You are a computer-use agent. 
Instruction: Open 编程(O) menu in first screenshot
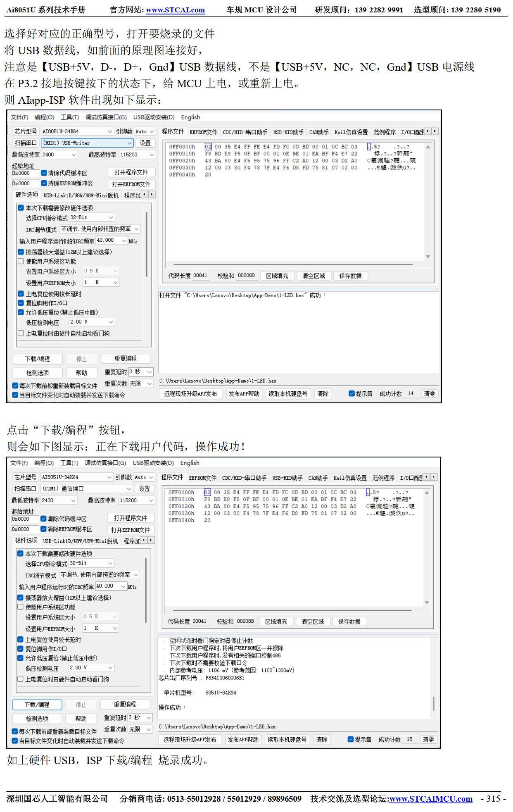(45, 117)
